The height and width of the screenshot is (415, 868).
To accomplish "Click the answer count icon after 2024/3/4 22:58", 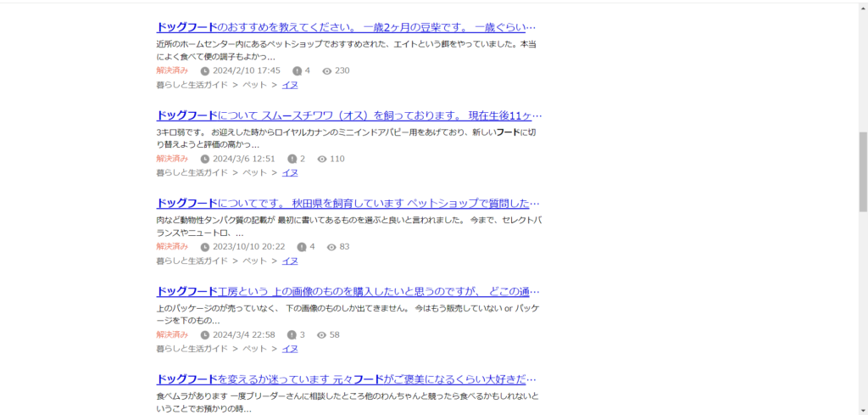I will (292, 335).
